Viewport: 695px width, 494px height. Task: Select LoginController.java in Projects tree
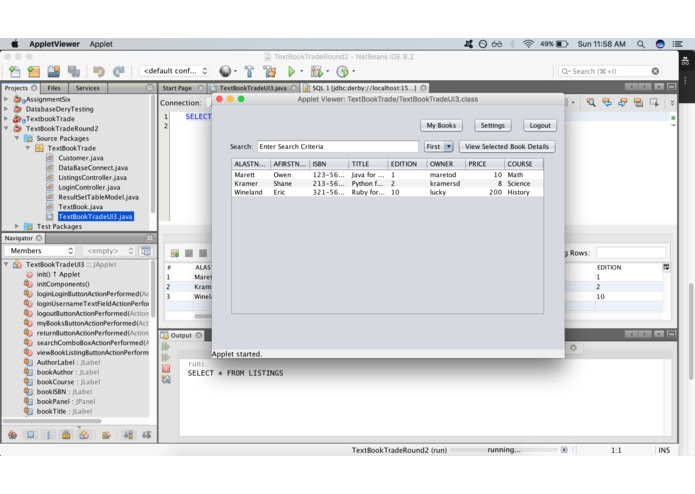89,187
